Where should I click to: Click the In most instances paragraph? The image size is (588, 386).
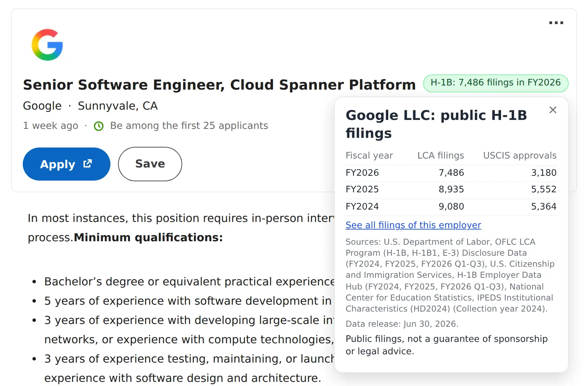(181, 228)
